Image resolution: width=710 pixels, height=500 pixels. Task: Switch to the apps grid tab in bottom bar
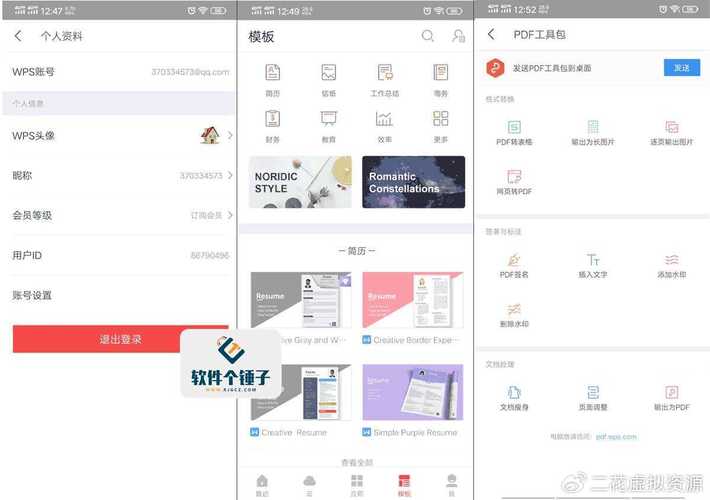pyautogui.click(x=357, y=485)
